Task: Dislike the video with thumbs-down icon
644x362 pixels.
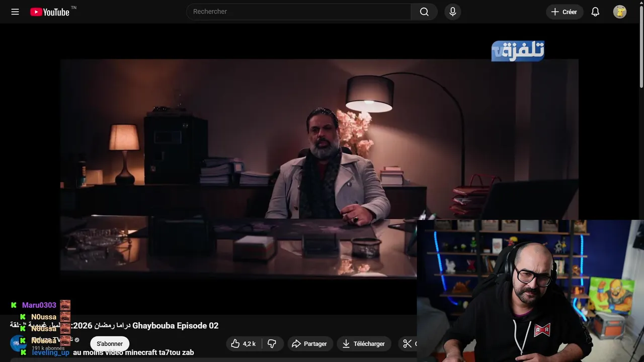Action: pyautogui.click(x=272, y=344)
